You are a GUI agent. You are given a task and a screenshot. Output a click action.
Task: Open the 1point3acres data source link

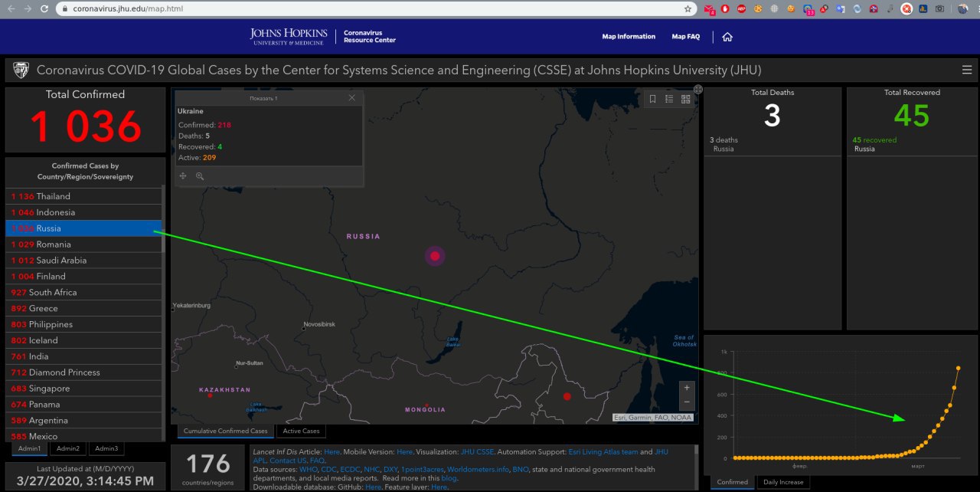coord(423,470)
